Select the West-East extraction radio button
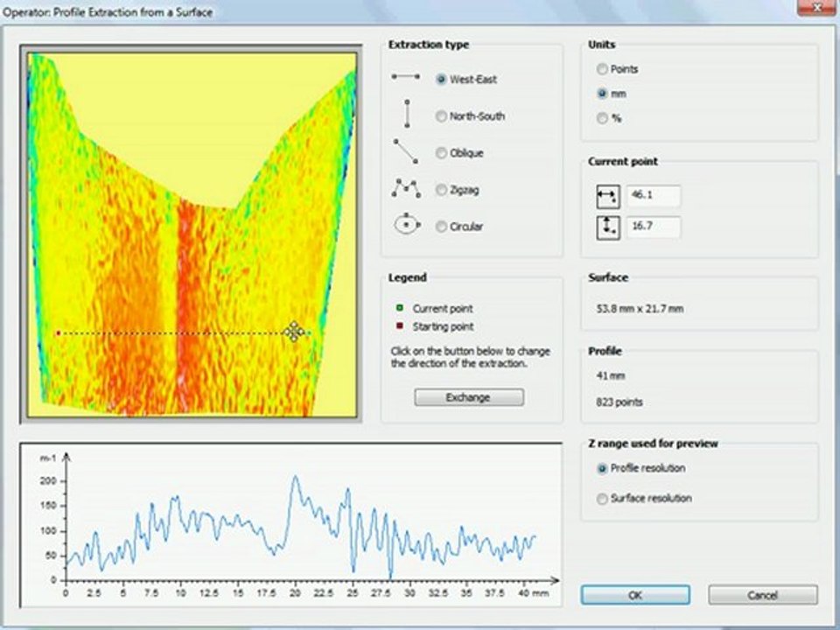Image resolution: width=840 pixels, height=630 pixels. pyautogui.click(x=441, y=80)
